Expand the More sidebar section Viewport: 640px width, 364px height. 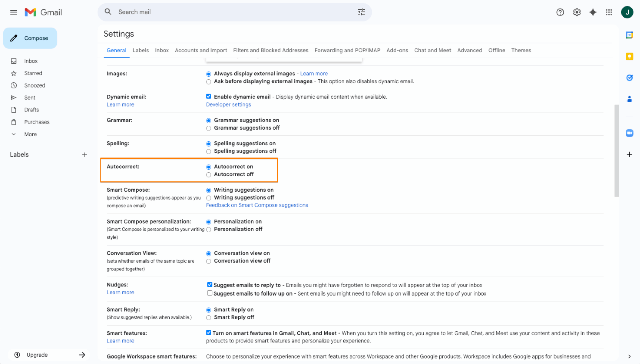click(30, 134)
